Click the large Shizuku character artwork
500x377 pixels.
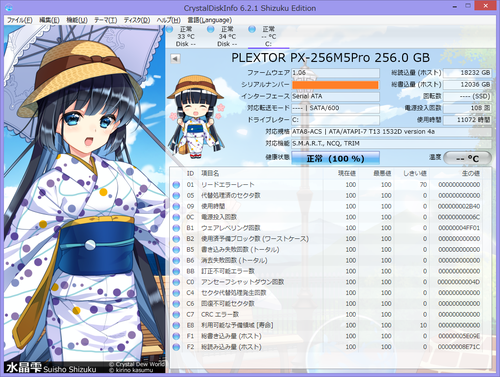click(x=84, y=199)
